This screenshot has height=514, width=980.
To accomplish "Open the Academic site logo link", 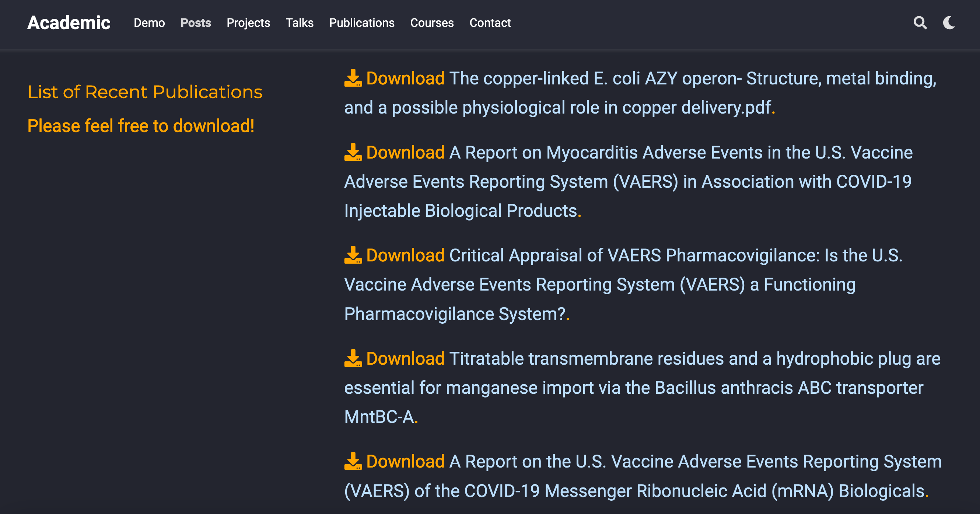I will [69, 23].
